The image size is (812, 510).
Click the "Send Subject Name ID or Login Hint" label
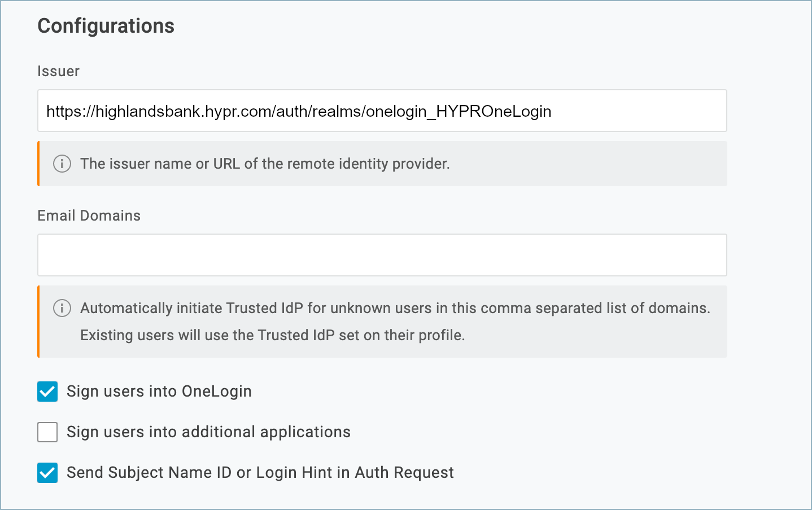point(260,473)
